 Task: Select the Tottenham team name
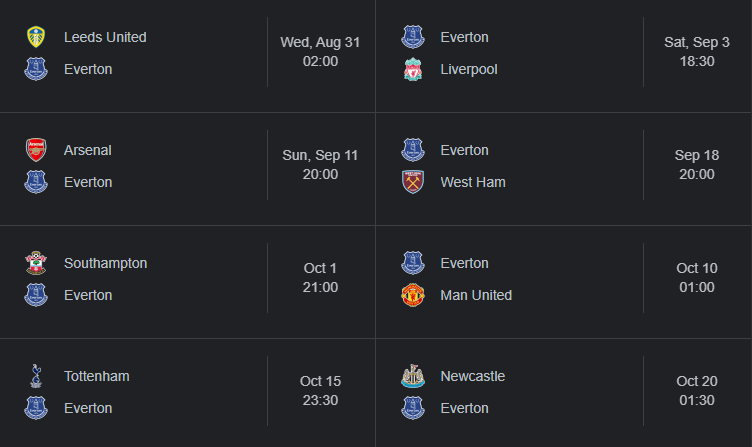coord(96,376)
